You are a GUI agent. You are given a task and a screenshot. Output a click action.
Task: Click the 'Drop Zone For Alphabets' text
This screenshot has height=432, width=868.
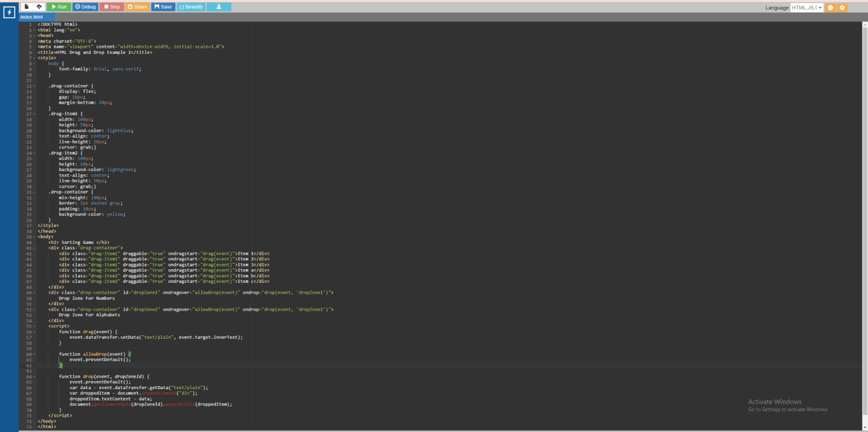click(x=89, y=315)
